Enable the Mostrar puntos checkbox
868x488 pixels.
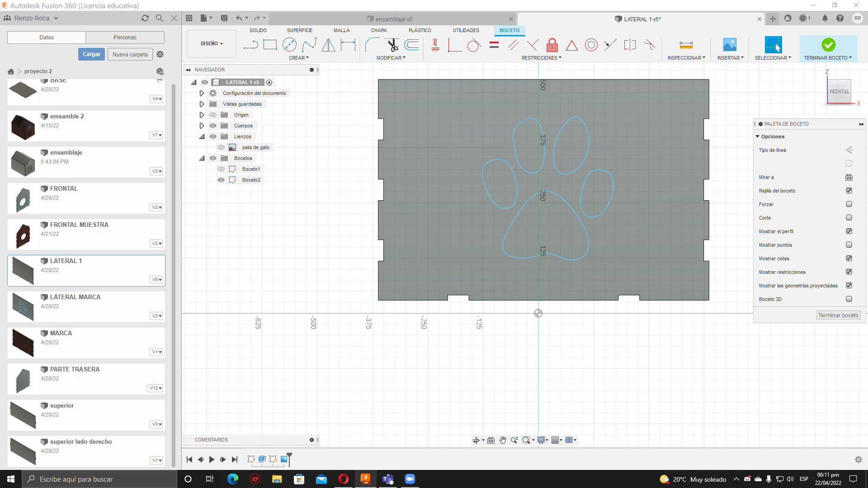[x=849, y=245]
